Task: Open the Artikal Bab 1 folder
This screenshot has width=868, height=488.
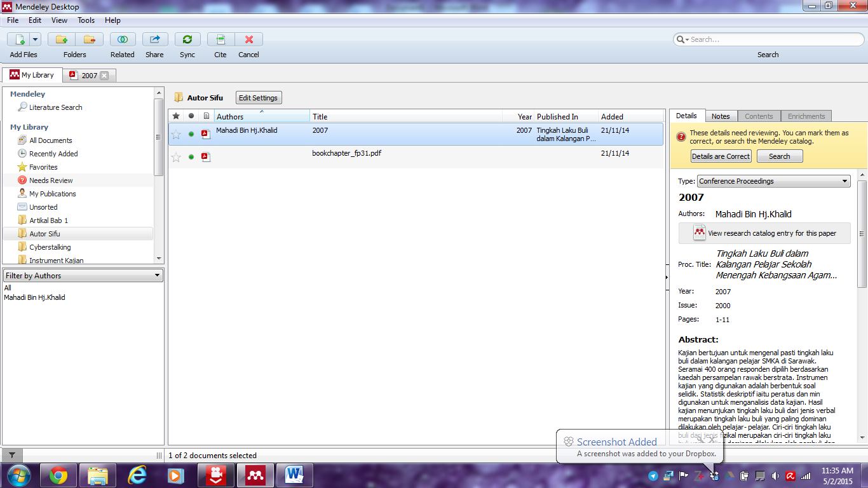Action: (48, 220)
